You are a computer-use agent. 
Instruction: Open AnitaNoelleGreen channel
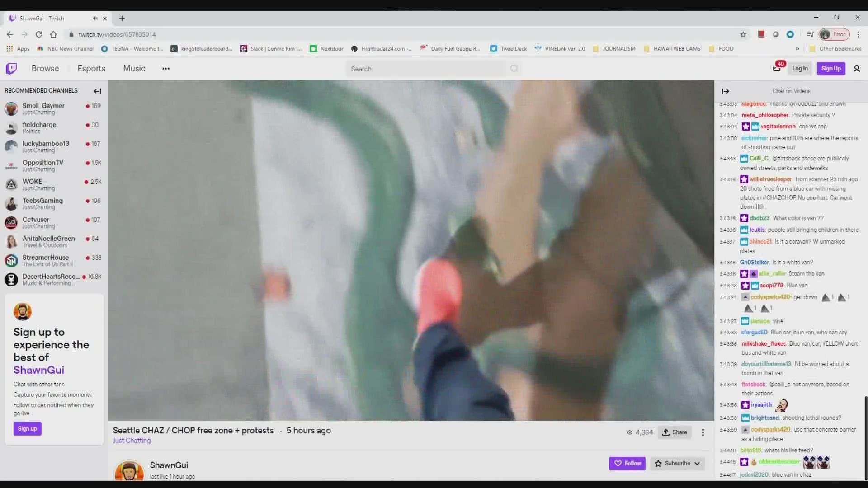53,241
